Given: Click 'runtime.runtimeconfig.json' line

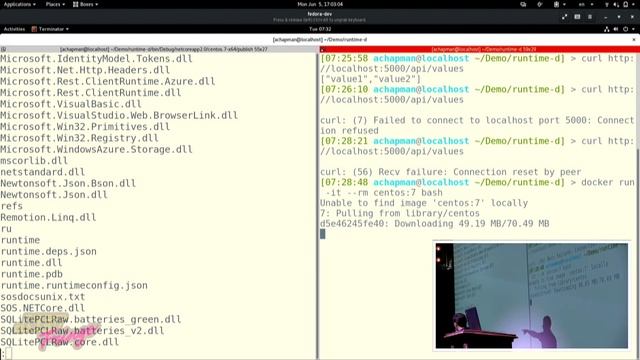Looking at the screenshot, I should [74, 285].
